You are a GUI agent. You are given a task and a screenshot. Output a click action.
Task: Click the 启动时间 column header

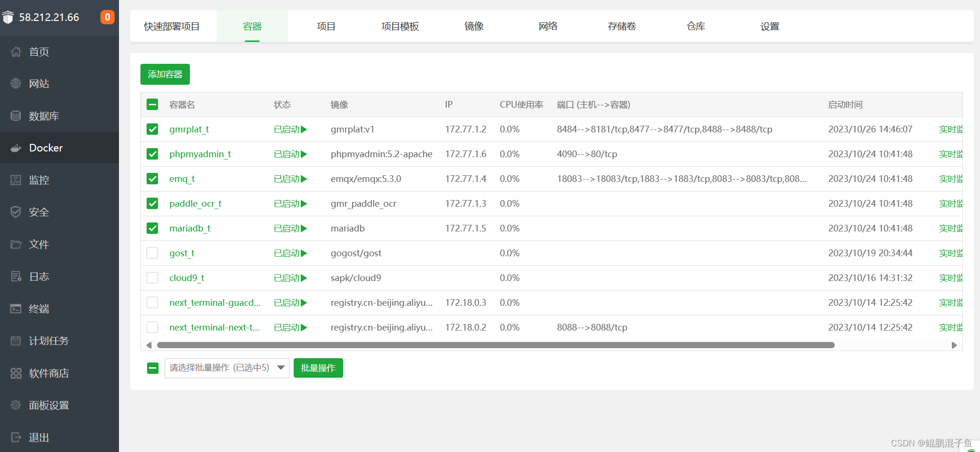coord(845,105)
